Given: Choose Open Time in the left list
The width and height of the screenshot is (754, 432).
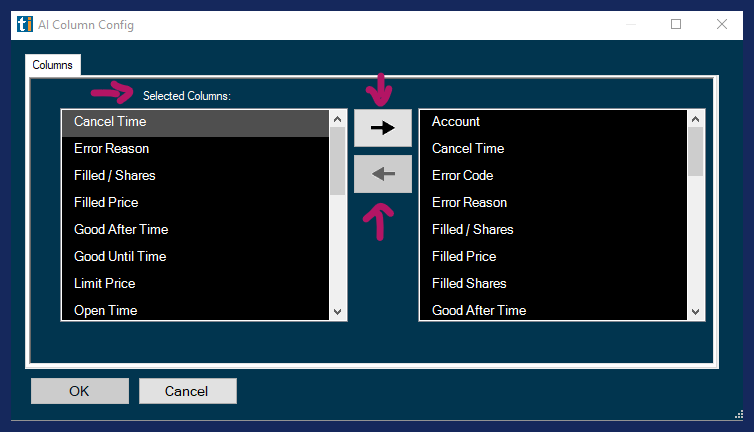Looking at the screenshot, I should (105, 310).
